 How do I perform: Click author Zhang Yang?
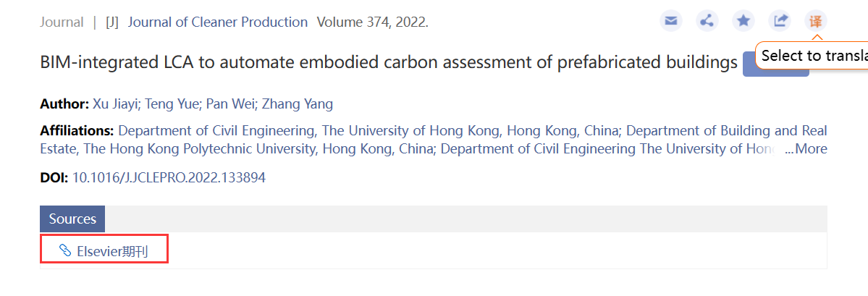pyautogui.click(x=298, y=104)
